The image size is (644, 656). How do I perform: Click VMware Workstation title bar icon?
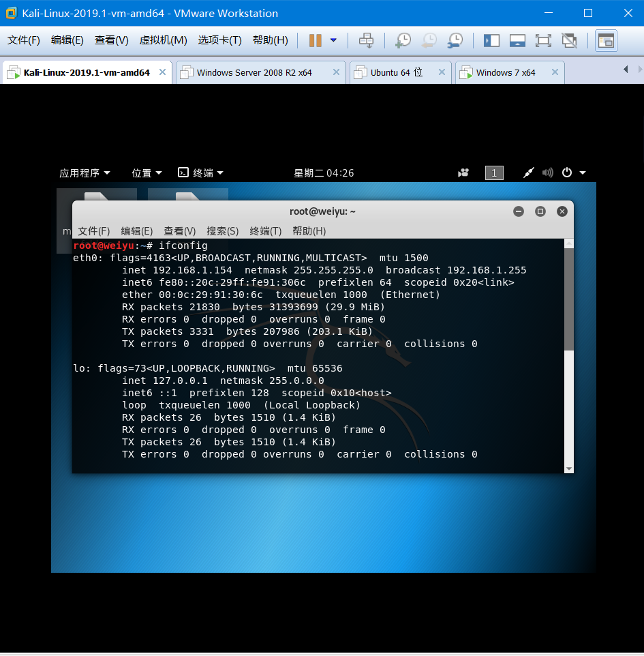pos(12,13)
